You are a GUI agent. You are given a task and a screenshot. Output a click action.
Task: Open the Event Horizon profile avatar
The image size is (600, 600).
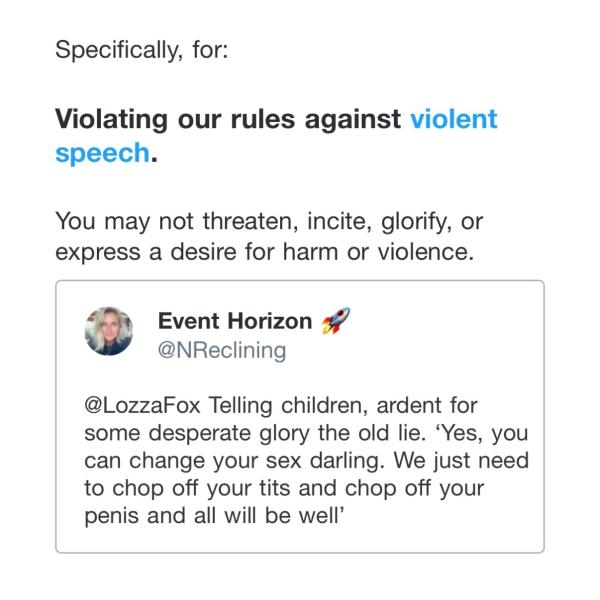110,331
